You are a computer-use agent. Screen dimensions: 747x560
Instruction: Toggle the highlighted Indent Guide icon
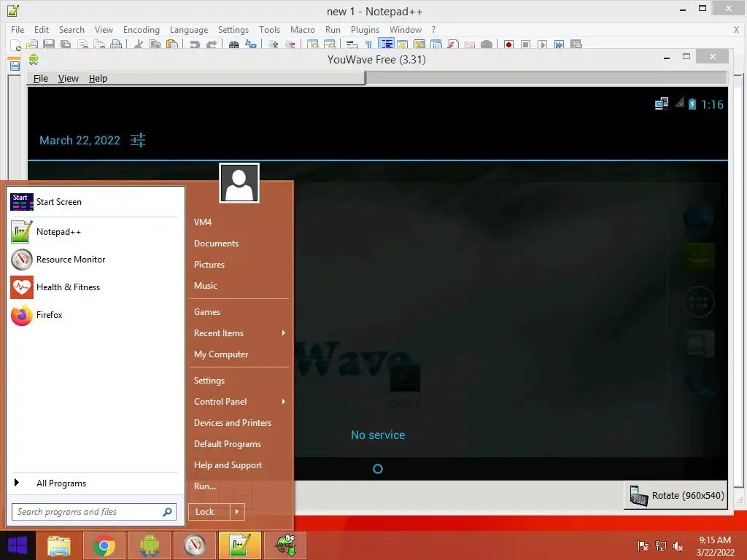[387, 44]
